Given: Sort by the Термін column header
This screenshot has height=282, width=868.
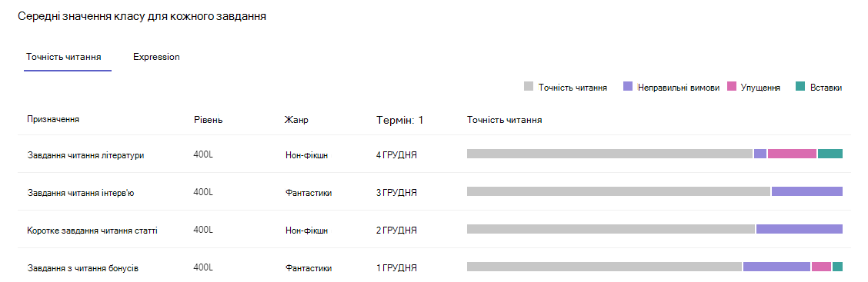Looking at the screenshot, I should (399, 120).
